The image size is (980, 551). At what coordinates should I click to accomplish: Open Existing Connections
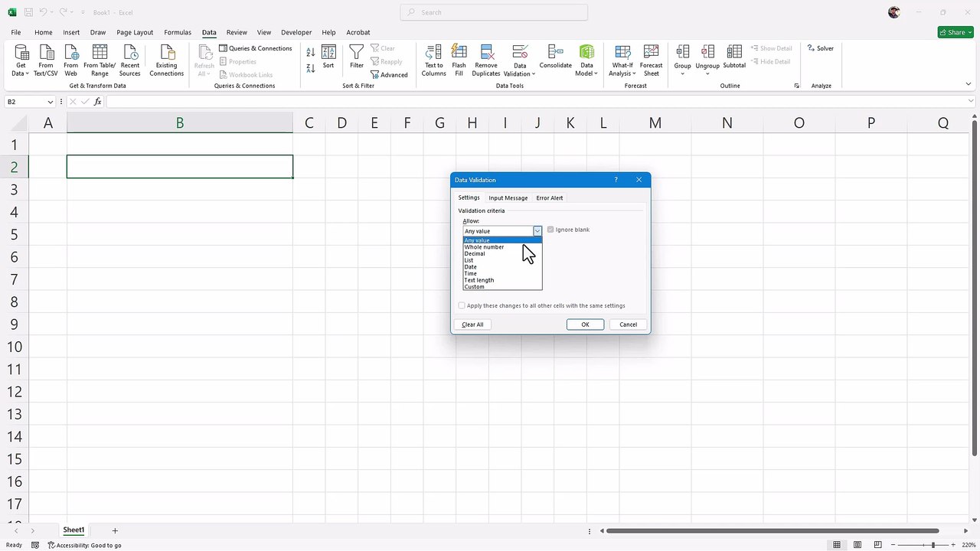pos(166,60)
